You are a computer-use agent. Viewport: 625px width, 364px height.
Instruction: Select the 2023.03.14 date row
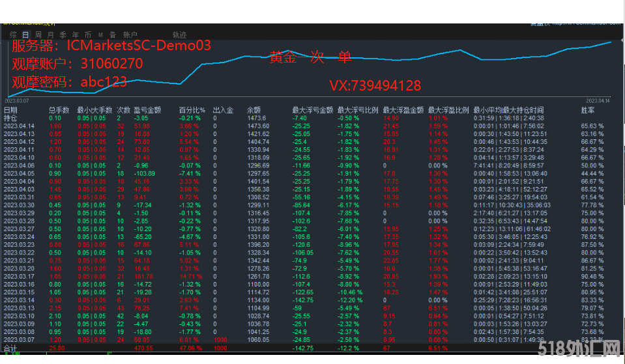19,300
